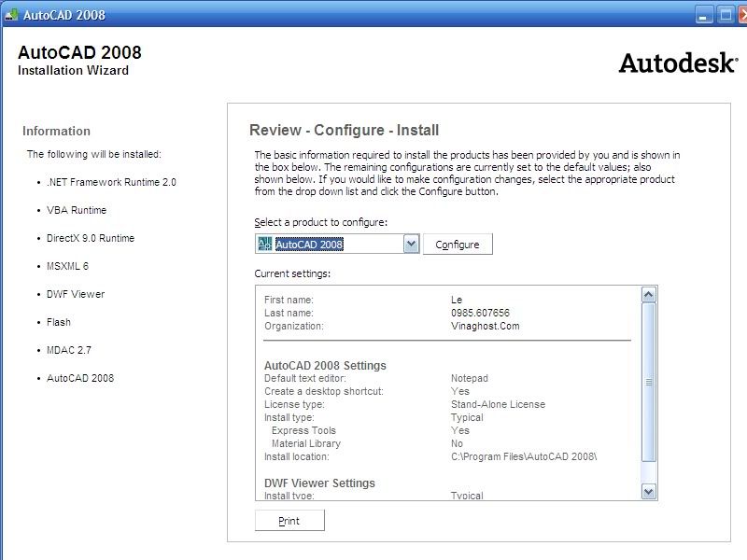Click the settings list scroll down arrow
The image size is (747, 560).
pyautogui.click(x=648, y=491)
